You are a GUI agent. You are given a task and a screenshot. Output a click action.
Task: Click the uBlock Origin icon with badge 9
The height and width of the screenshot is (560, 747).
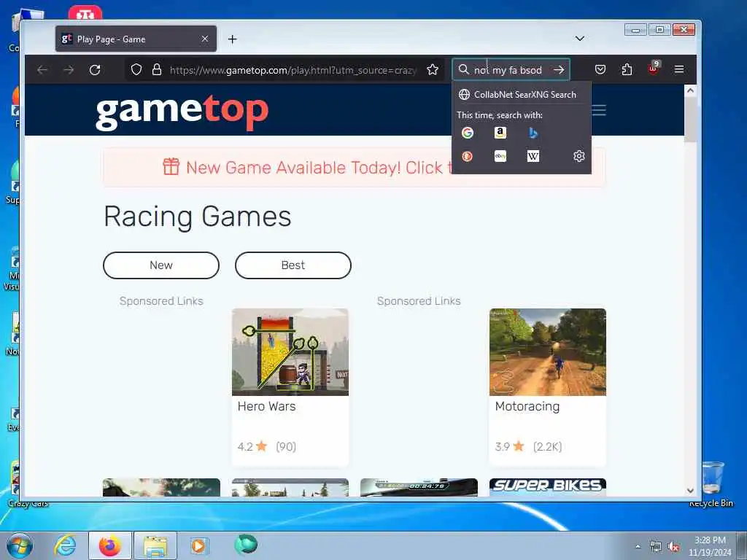coord(654,69)
